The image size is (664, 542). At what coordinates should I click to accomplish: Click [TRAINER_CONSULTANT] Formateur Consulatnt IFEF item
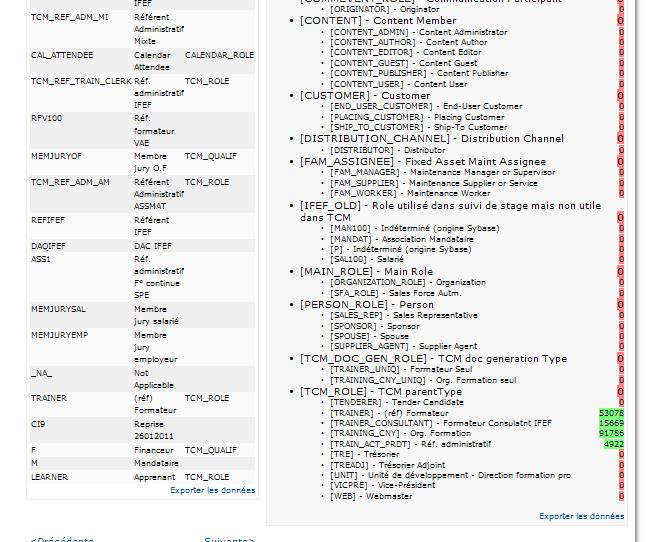tap(441, 423)
